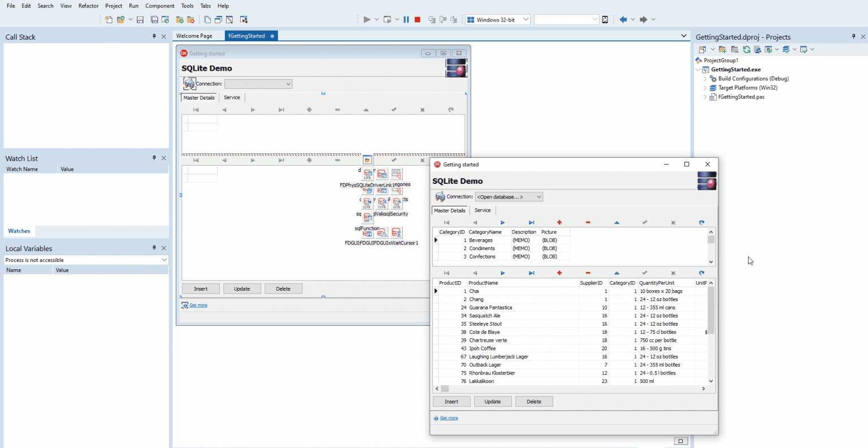Image resolution: width=868 pixels, height=448 pixels.
Task: Expand the Target Platforms (Win32) node
Action: point(705,88)
